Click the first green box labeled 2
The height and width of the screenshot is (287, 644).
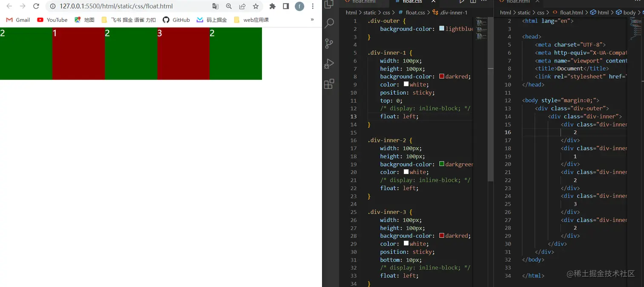(x=26, y=54)
